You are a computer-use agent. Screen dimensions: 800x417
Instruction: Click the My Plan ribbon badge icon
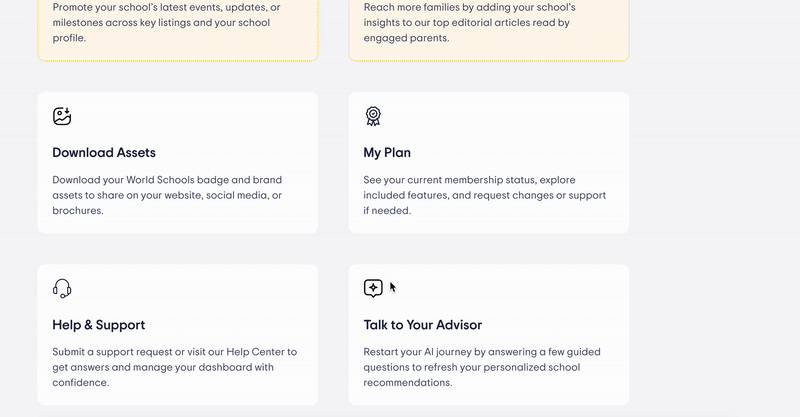pyautogui.click(x=373, y=117)
